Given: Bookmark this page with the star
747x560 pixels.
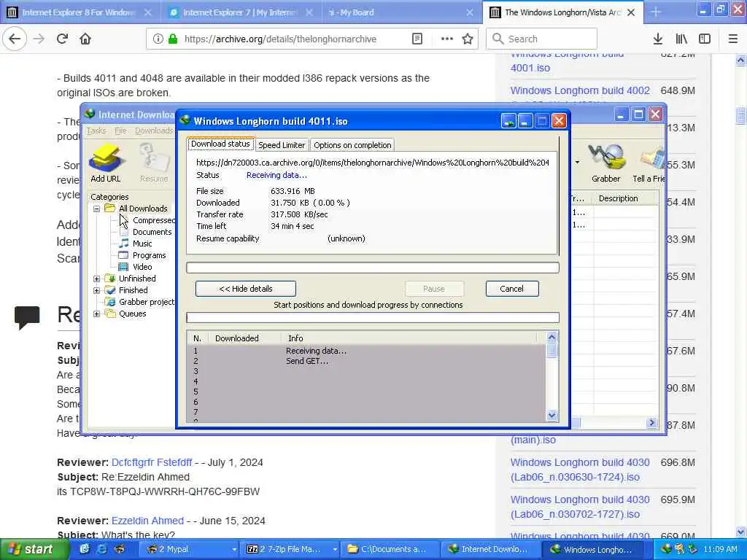Looking at the screenshot, I should point(468,39).
